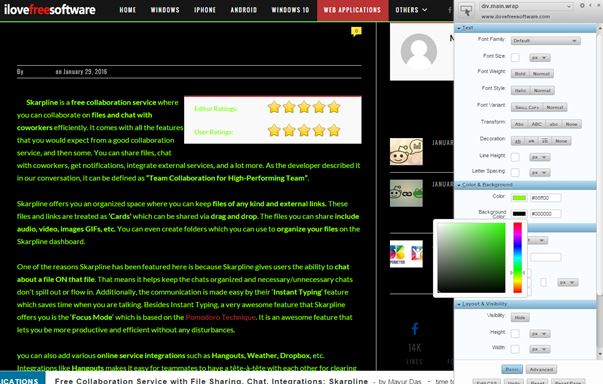Open the Web Applications nav tab
603x384 pixels.
[x=352, y=10]
